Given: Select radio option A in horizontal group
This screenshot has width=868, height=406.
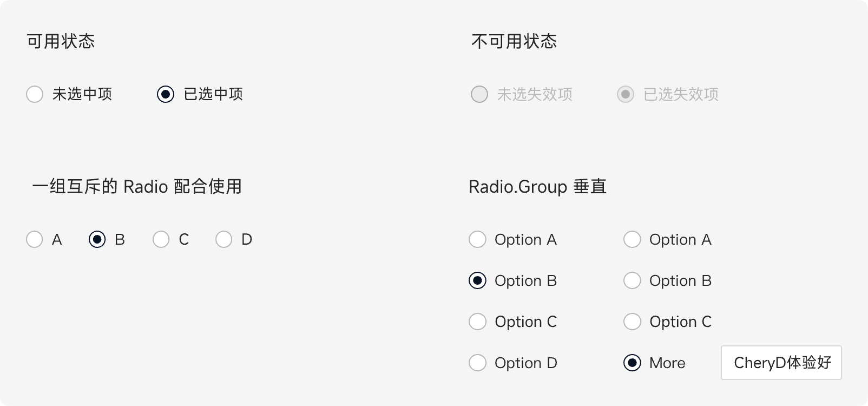Looking at the screenshot, I should coord(35,239).
